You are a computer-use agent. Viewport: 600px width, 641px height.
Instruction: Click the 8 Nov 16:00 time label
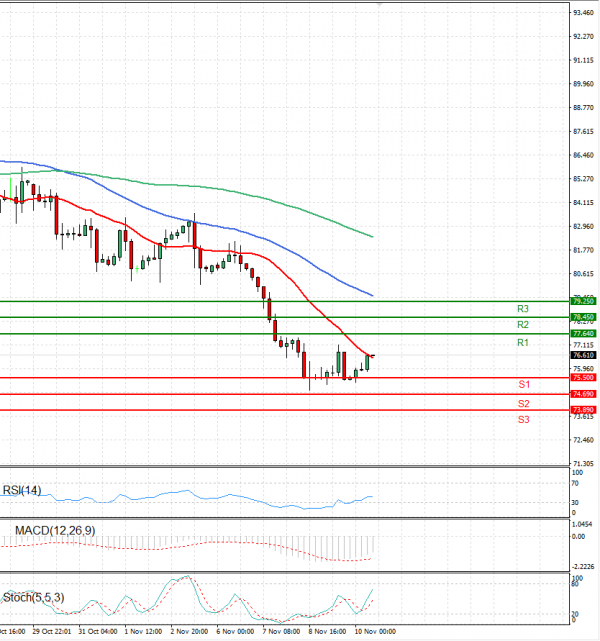click(x=327, y=631)
